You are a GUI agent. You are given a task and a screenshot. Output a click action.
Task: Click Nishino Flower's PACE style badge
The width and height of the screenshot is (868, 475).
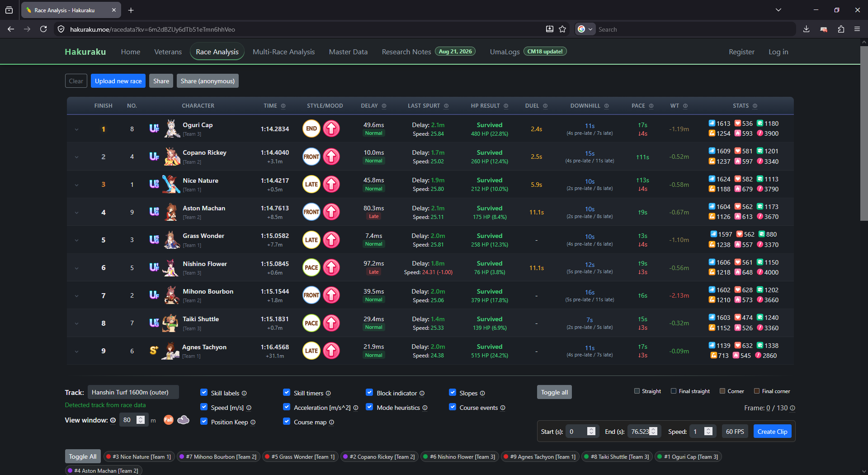click(x=311, y=267)
